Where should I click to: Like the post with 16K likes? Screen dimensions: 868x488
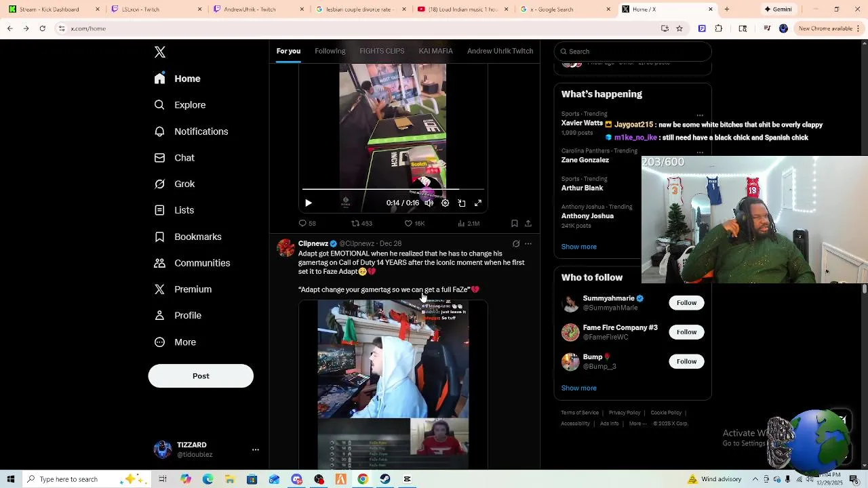pos(414,223)
